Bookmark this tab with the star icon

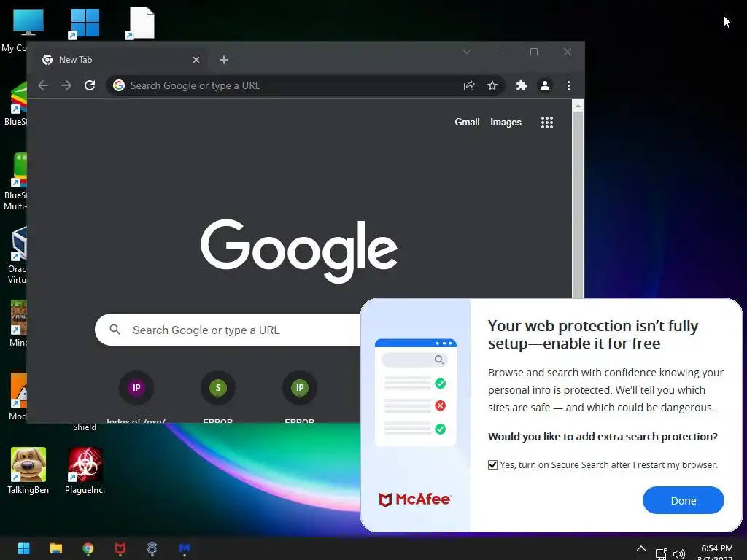(492, 86)
